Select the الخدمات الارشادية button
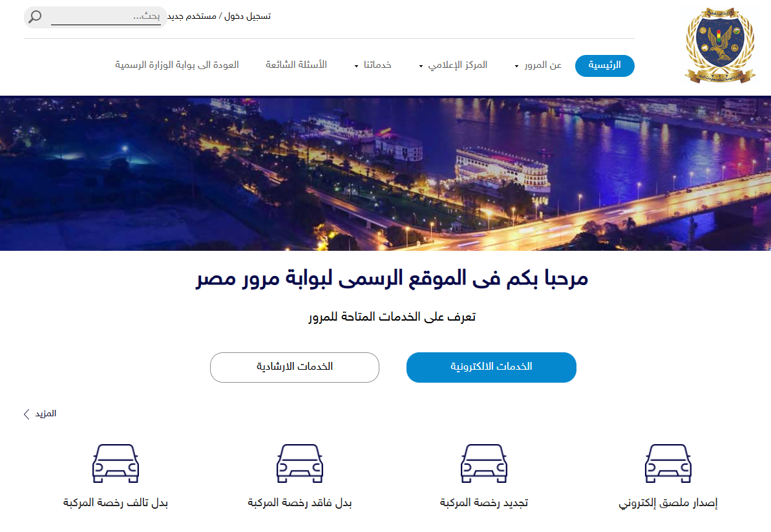The image size is (771, 532). coord(295,367)
